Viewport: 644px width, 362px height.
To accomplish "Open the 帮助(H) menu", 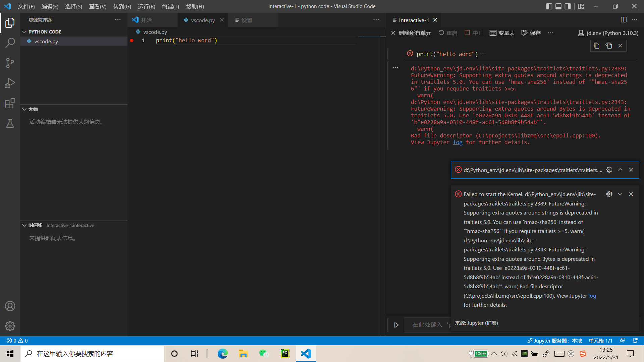I will 195,6.
